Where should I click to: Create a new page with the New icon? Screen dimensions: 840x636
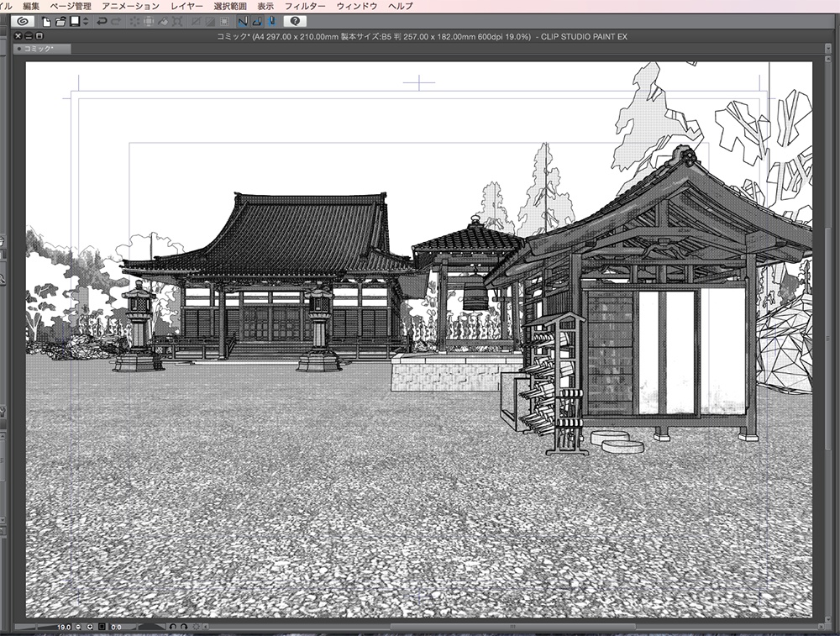click(x=47, y=22)
